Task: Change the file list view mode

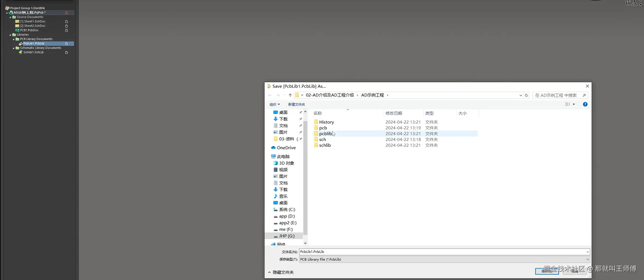Action: point(568,104)
